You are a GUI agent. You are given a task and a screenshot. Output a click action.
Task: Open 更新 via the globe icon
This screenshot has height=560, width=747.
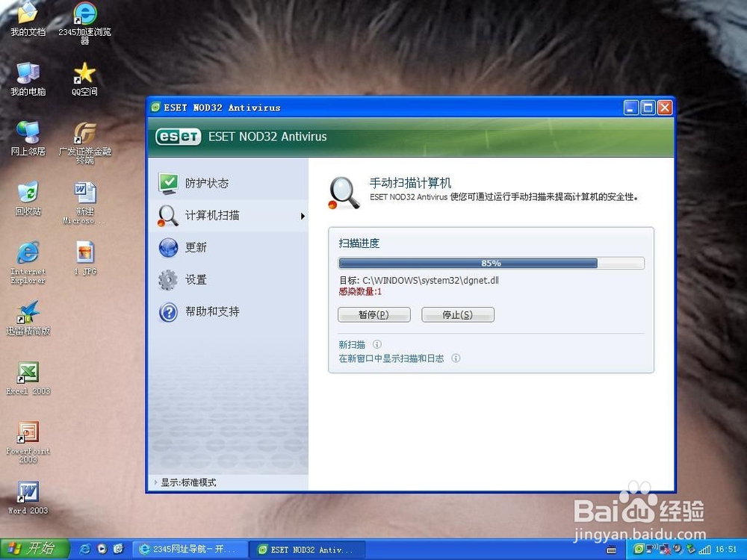point(166,247)
